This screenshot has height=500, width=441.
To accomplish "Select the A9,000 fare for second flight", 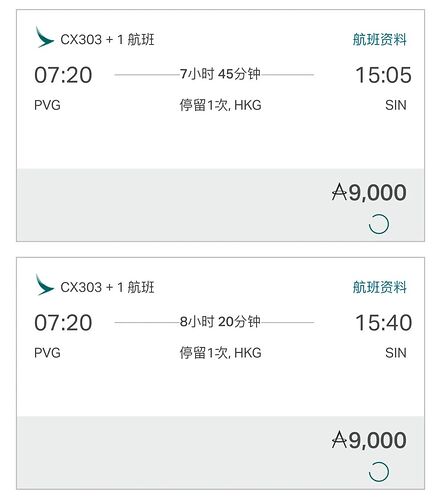I will (369, 440).
